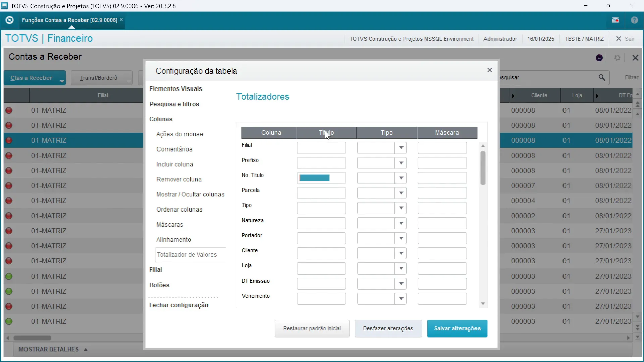
Task: Close the Funções Contas a Receber tab
Action: (x=121, y=20)
